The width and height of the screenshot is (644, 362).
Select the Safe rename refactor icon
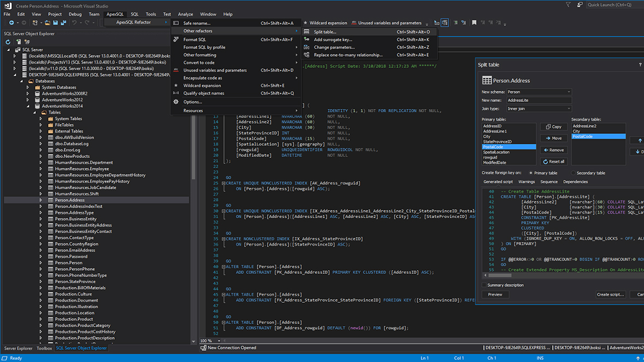pos(176,23)
